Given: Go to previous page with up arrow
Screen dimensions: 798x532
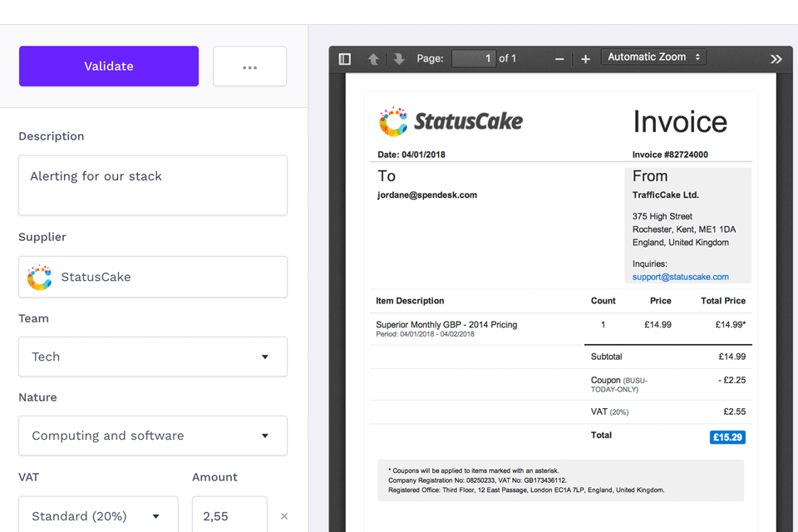Looking at the screenshot, I should point(373,59).
